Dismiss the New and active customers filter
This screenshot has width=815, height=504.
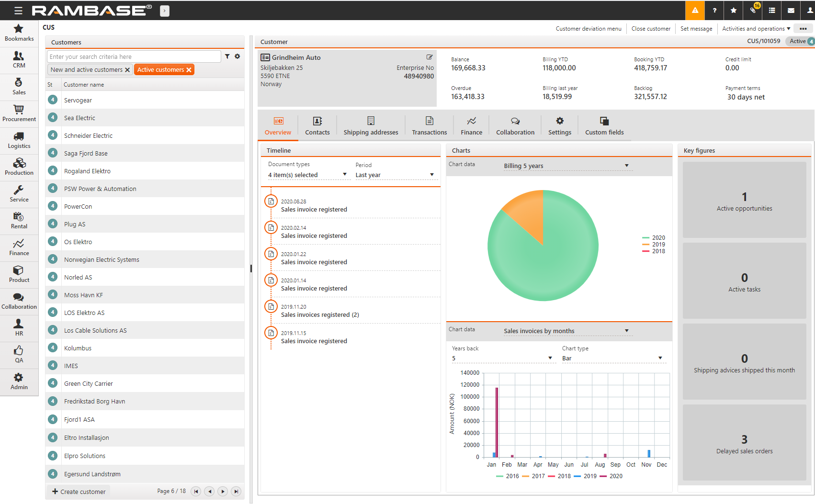pyautogui.click(x=127, y=69)
